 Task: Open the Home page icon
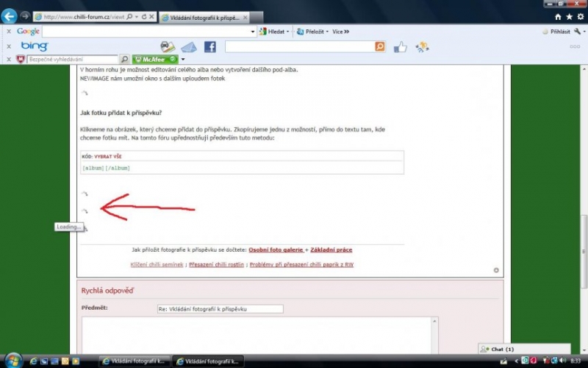[x=559, y=16]
